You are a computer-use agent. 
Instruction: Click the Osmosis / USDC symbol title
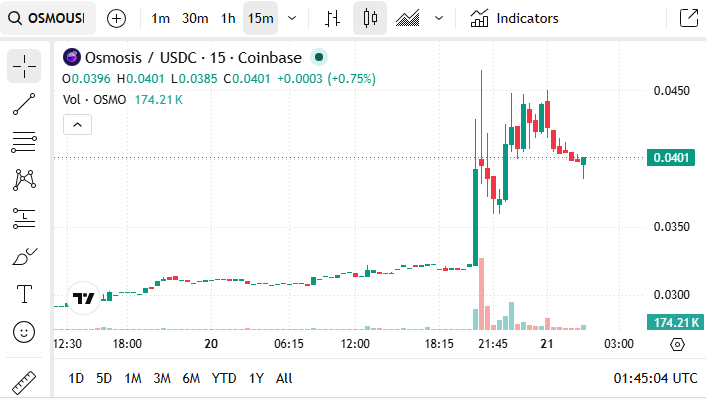[194, 58]
